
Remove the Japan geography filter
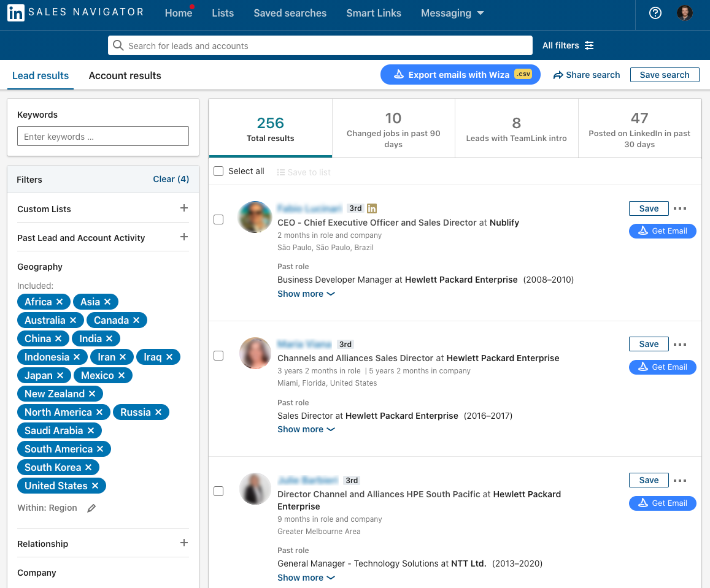coord(60,375)
